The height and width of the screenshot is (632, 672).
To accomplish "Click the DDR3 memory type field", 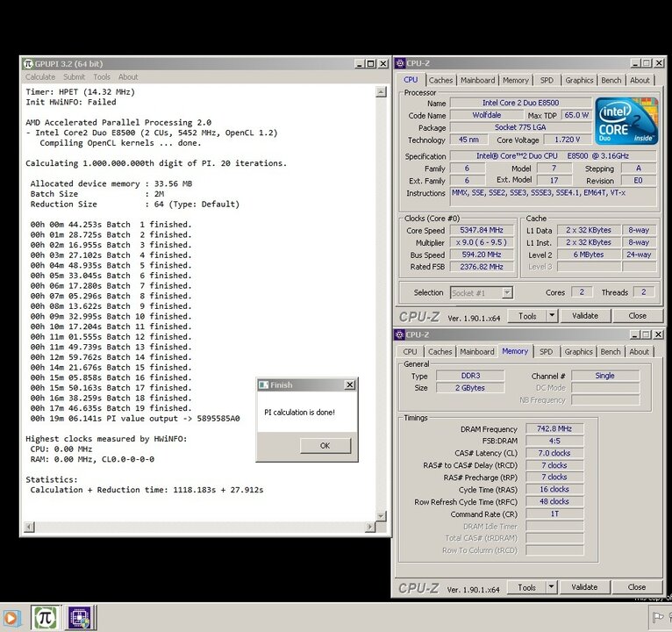I will point(470,376).
